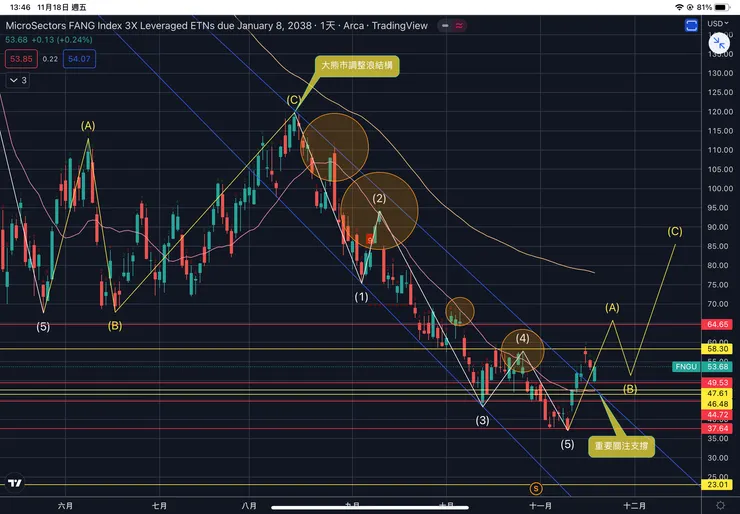Open the USD currency dropdown
Viewport: 740px width, 514px height.
717,24
